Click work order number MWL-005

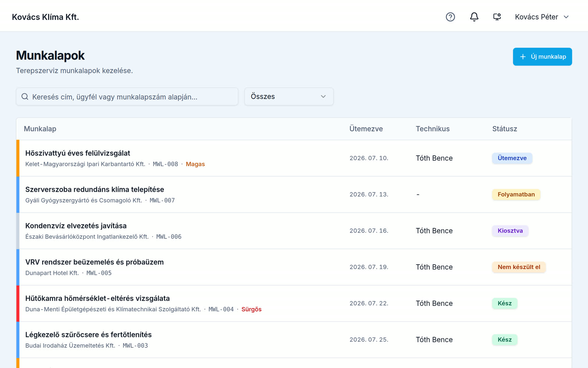tap(99, 273)
